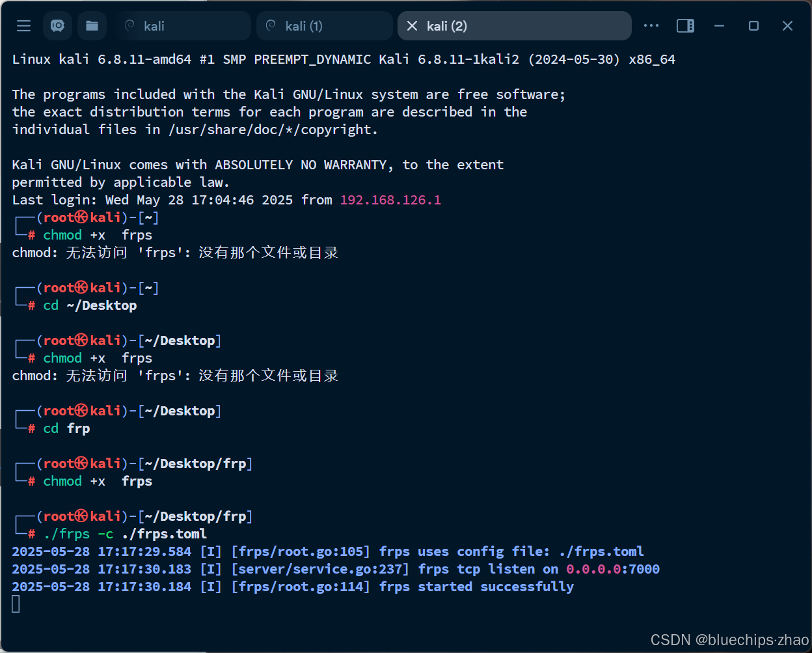Close the terminal window
This screenshot has width=812, height=653.
coord(787,26)
